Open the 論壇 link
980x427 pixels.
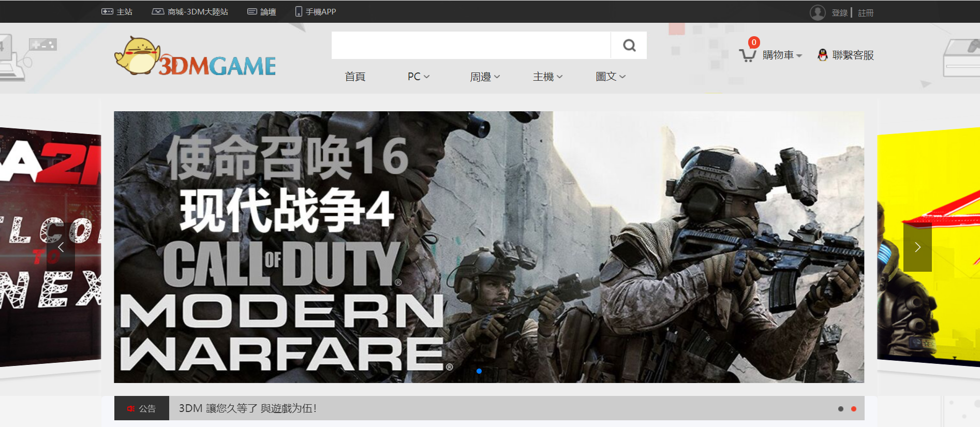(268, 11)
